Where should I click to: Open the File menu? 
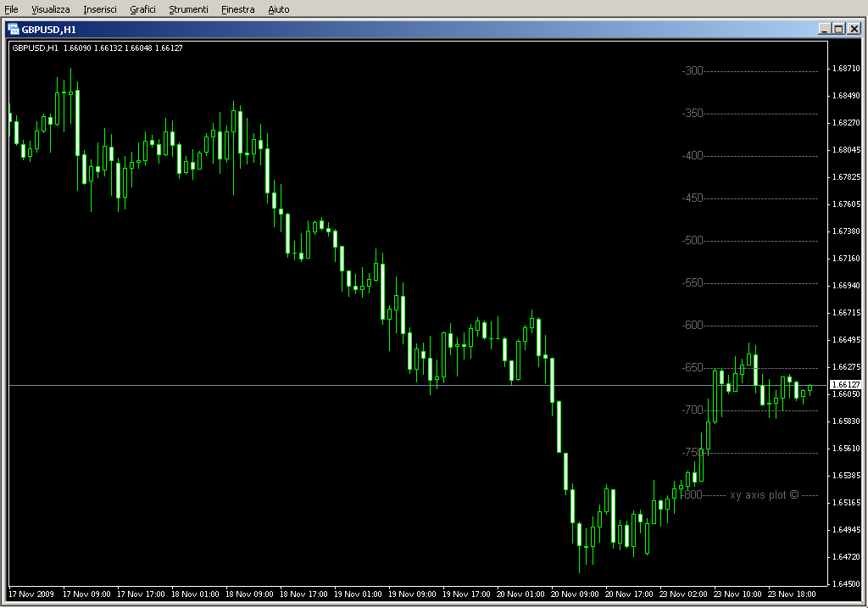pyautogui.click(x=11, y=9)
